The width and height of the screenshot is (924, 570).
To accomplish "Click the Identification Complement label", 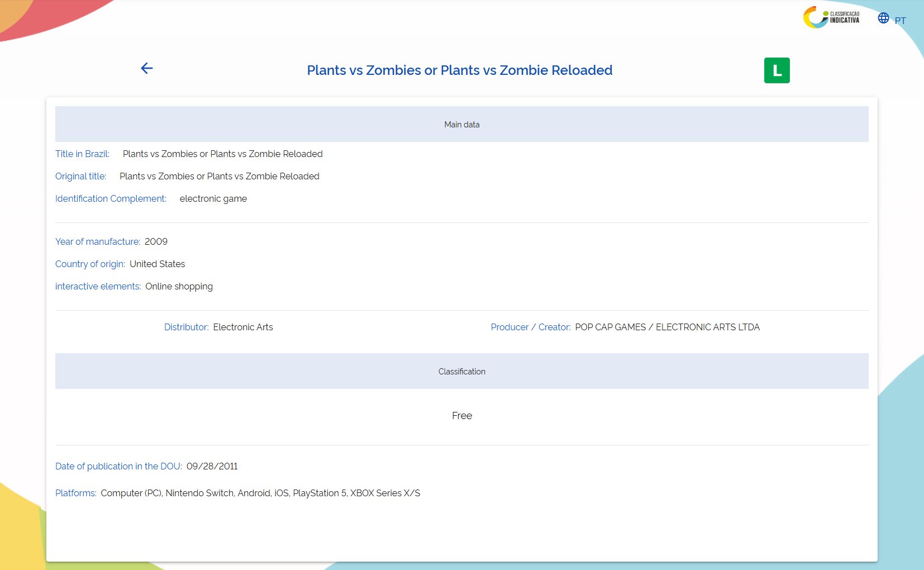I will click(111, 199).
